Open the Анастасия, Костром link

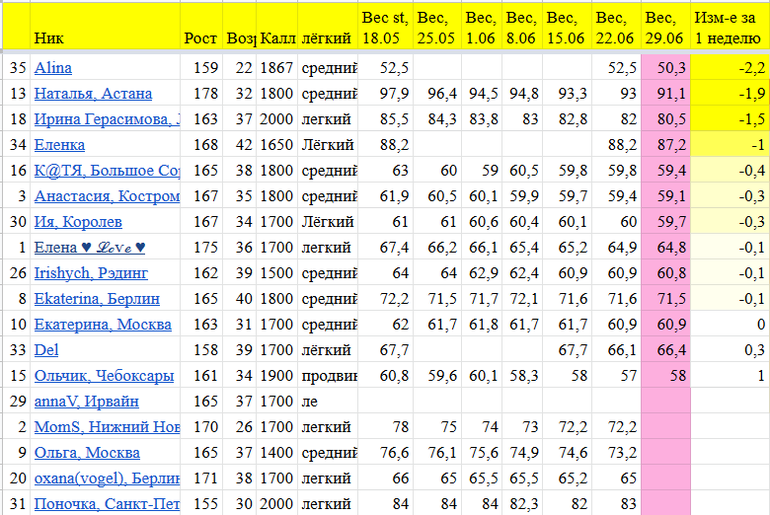[107, 196]
